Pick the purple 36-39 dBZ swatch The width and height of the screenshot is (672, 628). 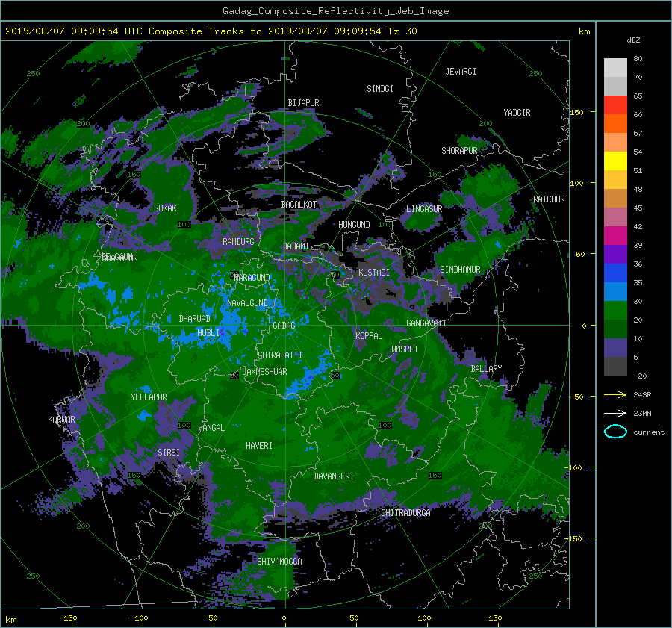615,254
